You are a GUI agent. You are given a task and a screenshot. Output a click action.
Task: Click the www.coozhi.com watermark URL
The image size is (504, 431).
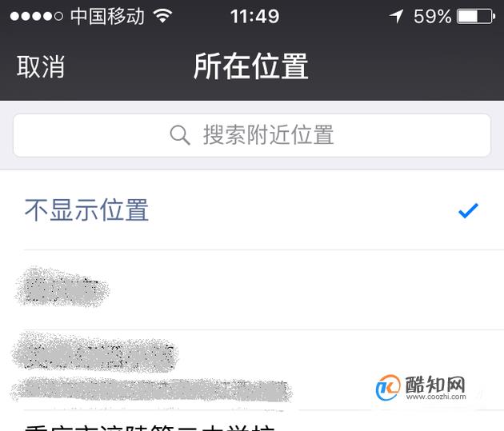coord(436,397)
